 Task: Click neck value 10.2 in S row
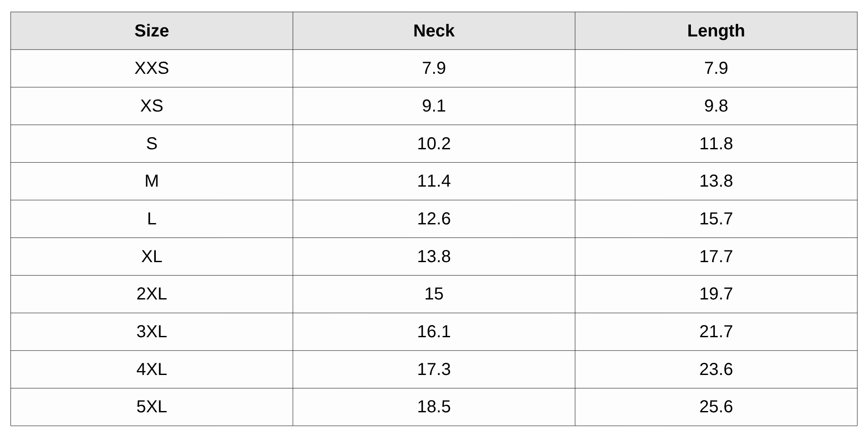[434, 144]
